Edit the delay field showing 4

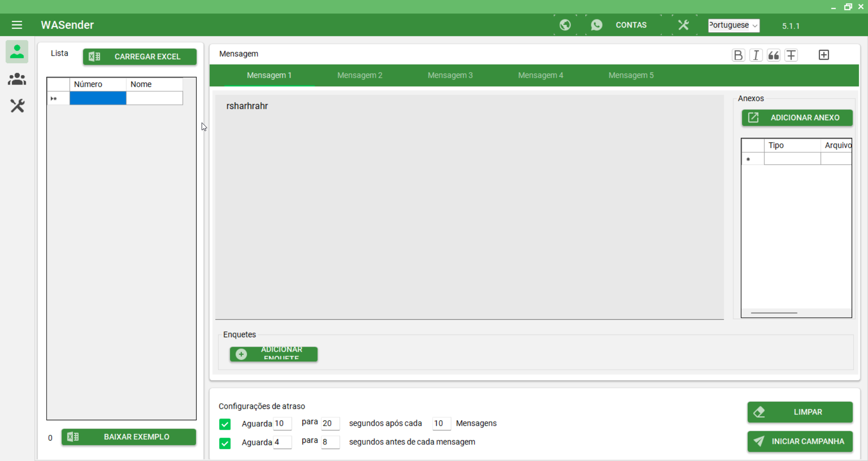(x=282, y=442)
